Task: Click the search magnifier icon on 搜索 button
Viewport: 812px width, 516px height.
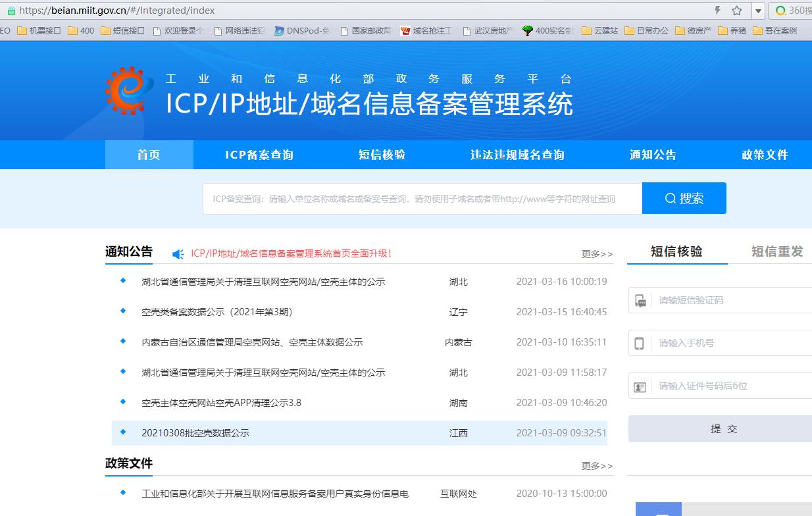Action: coord(670,198)
